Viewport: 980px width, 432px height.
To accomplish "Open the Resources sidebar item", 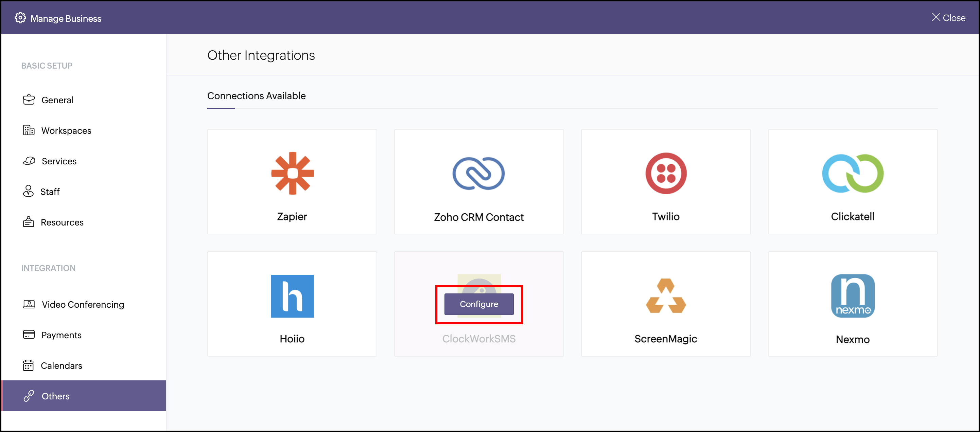I will click(x=62, y=222).
